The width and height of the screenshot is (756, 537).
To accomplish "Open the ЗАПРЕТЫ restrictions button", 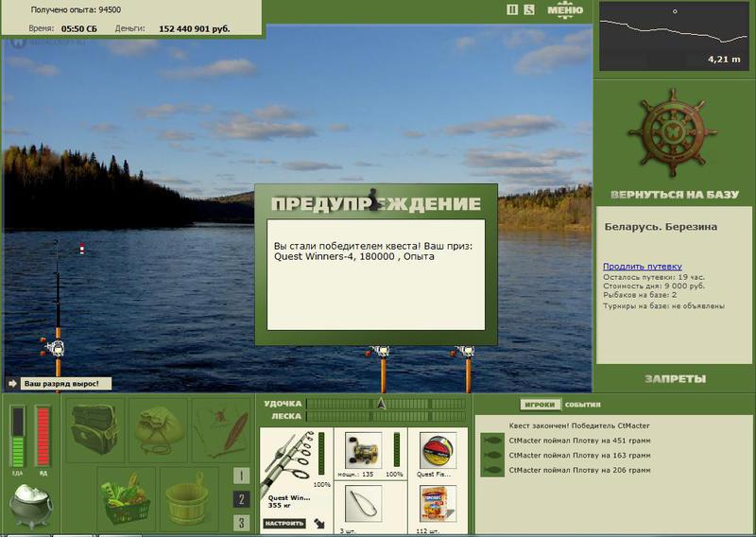I will click(x=675, y=379).
